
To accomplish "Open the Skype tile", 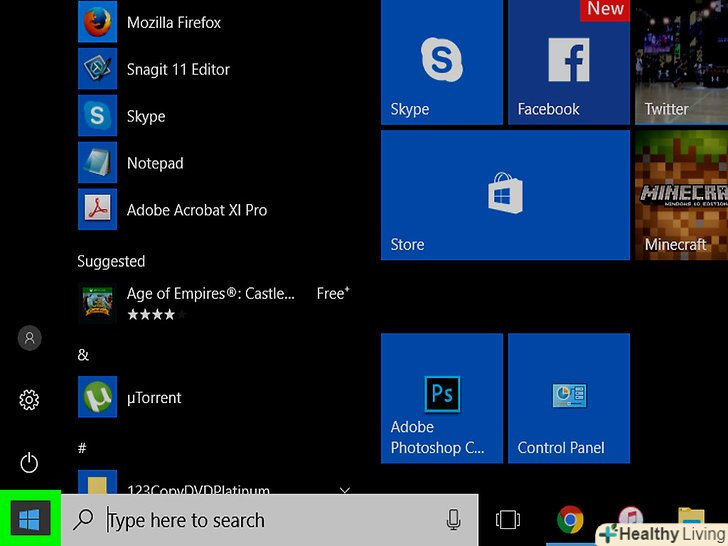I will tap(441, 62).
